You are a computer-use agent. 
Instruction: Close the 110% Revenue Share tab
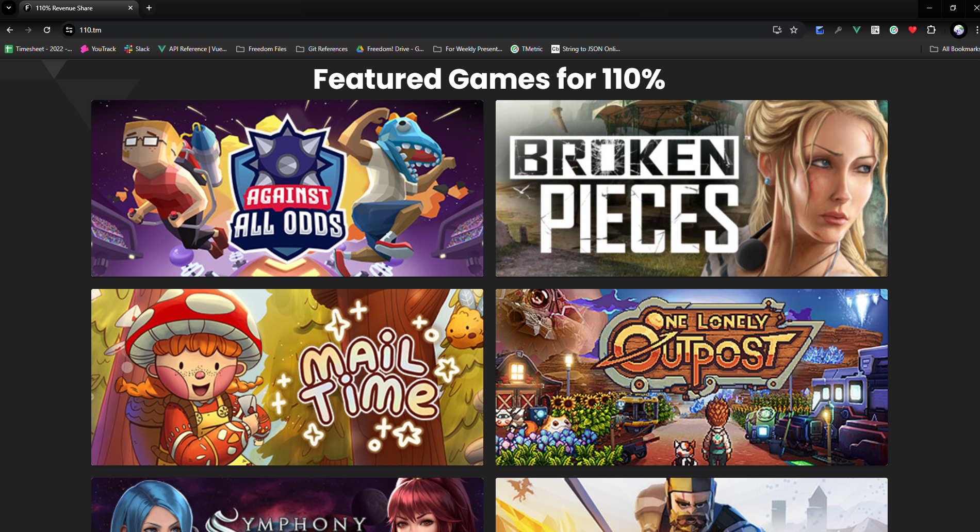[x=130, y=8]
